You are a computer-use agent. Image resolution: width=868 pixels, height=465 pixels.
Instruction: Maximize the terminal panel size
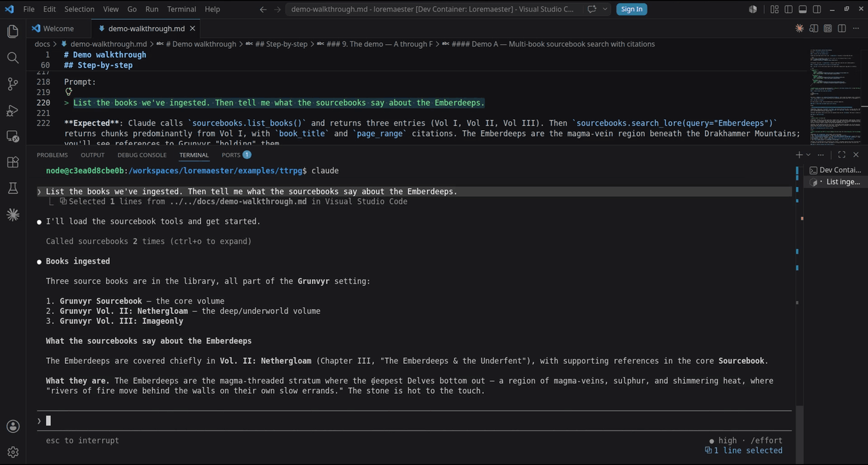click(842, 155)
